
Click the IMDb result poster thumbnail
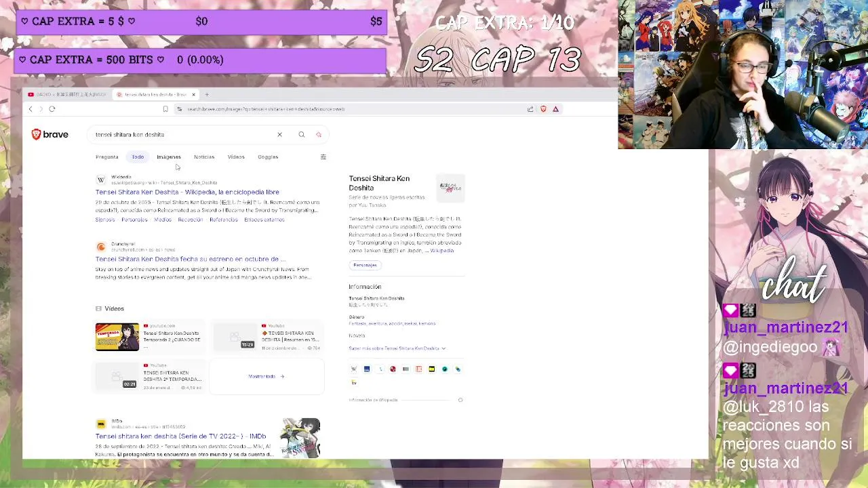(x=300, y=438)
